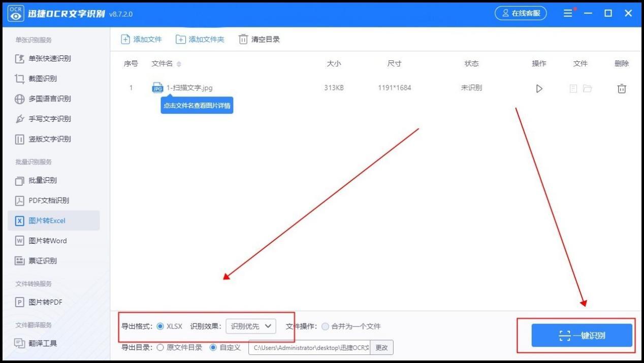Click the 313KB size cell
This screenshot has height=363, width=644.
click(x=334, y=88)
